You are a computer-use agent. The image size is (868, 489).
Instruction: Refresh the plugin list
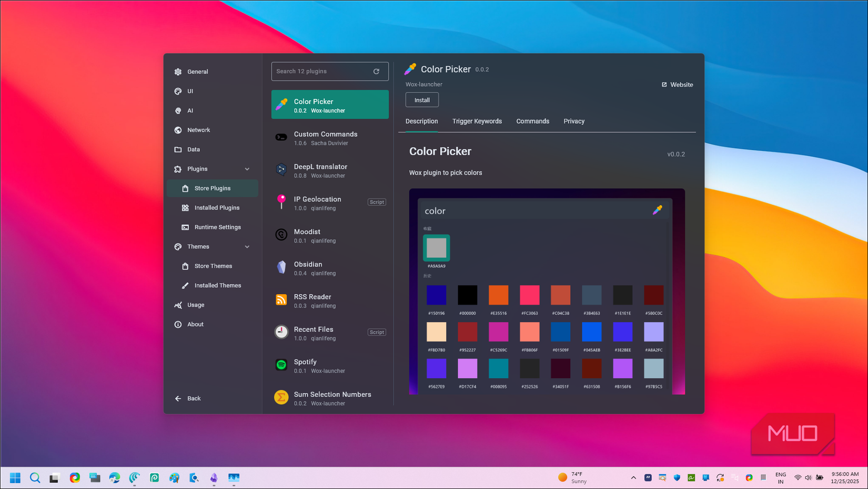(376, 71)
